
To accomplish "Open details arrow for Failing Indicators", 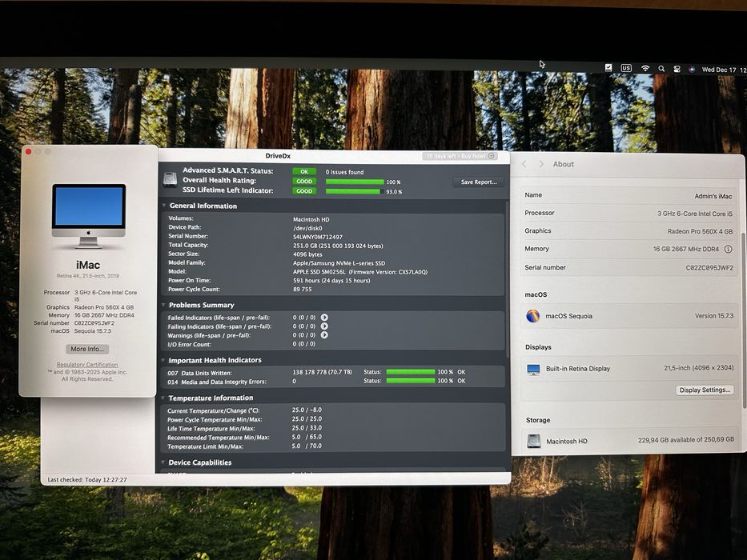I will point(324,326).
